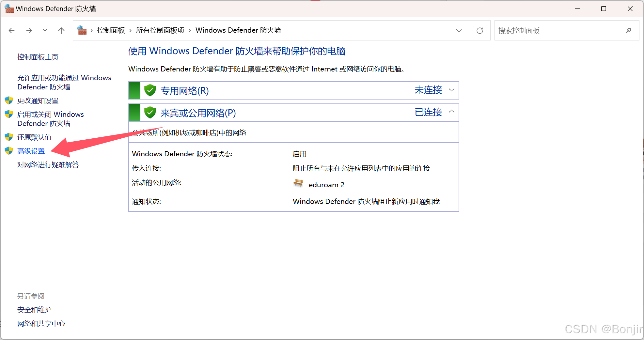Image resolution: width=644 pixels, height=340 pixels.
Task: Open the 控制面板 breadcrumb
Action: point(111,30)
